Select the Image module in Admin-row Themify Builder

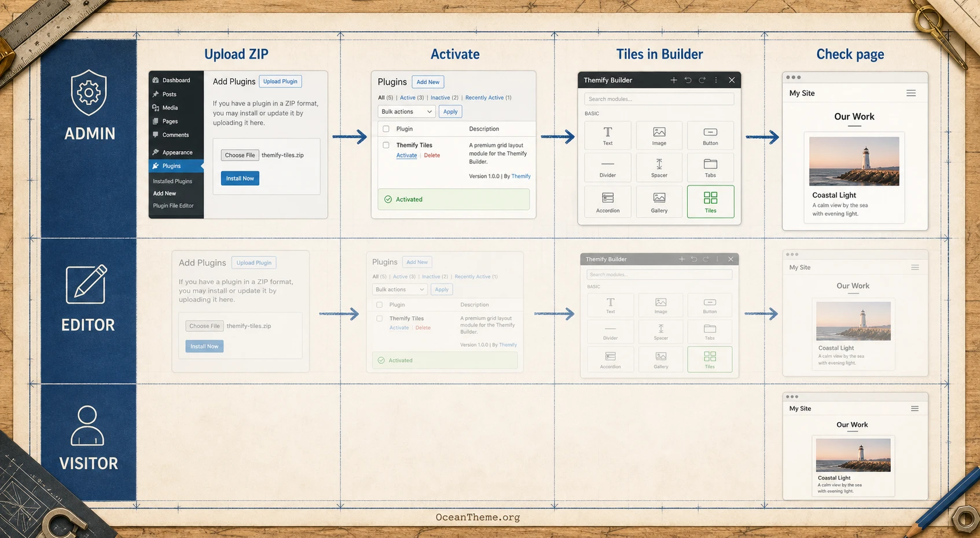(x=659, y=136)
